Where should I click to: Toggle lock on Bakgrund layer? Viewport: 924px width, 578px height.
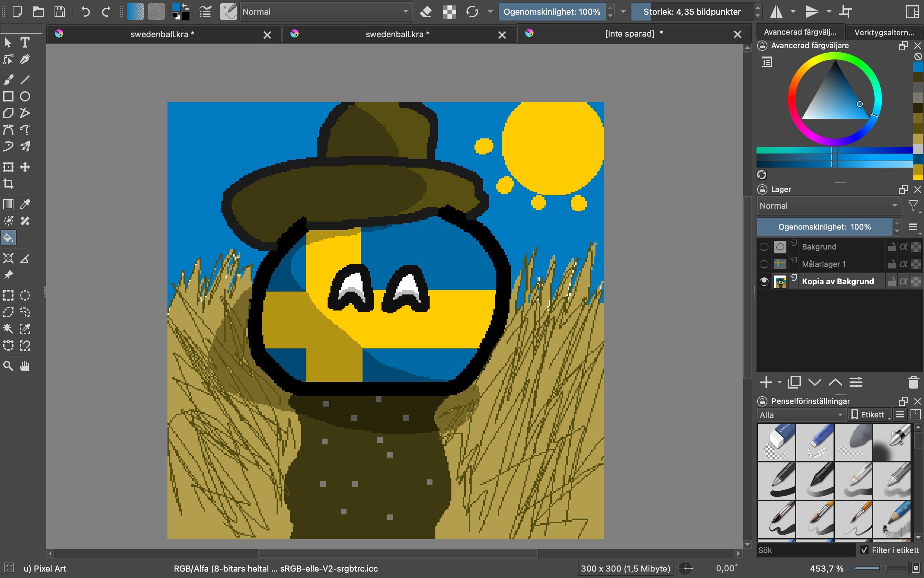click(892, 247)
